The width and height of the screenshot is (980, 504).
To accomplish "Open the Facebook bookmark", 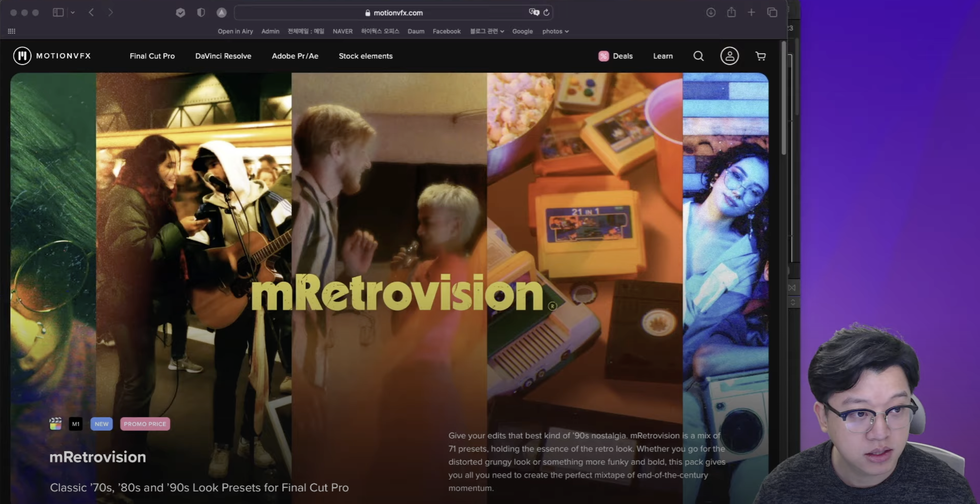I will (447, 31).
